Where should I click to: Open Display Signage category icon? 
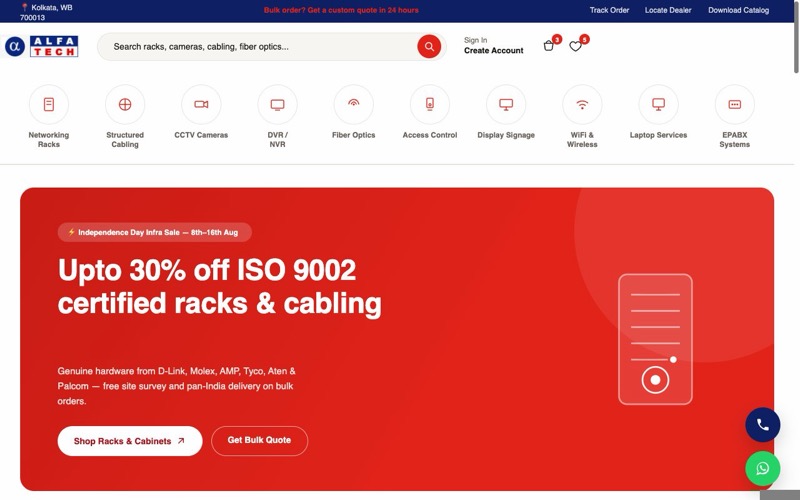506,104
